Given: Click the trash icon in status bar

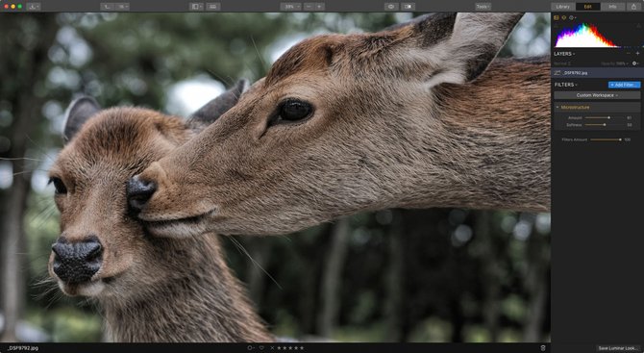Looking at the screenshot, I should [543, 348].
